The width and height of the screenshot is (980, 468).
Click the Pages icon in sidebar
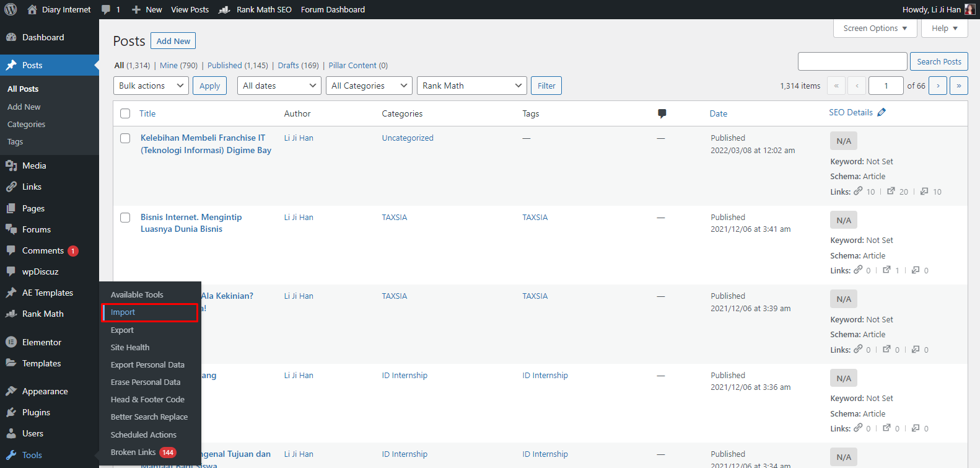[x=11, y=208]
